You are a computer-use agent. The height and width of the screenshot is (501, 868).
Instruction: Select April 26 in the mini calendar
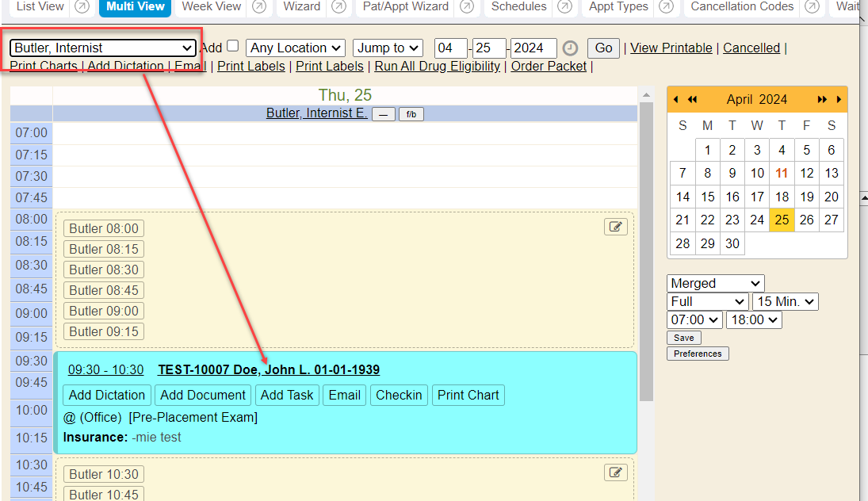pyautogui.click(x=806, y=220)
